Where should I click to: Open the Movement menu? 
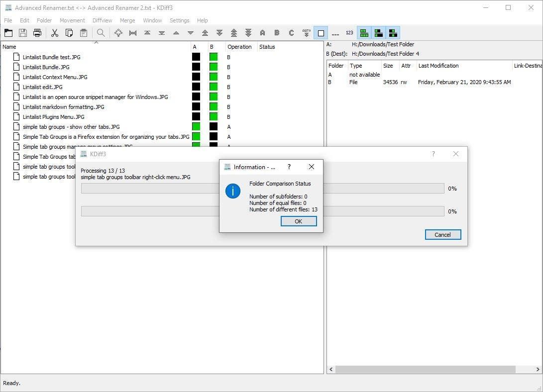click(72, 20)
